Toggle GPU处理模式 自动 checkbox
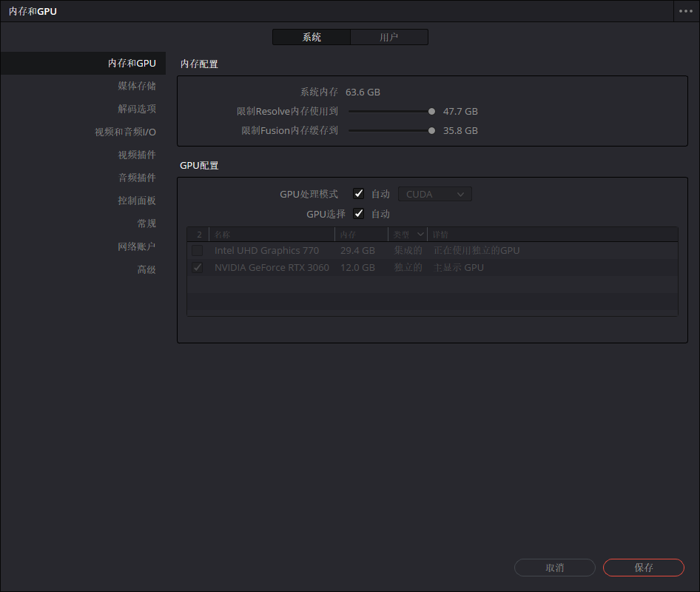 tap(358, 194)
